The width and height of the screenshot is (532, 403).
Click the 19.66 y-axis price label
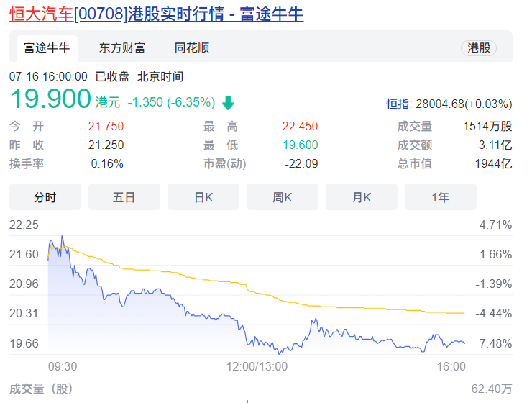coord(24,343)
